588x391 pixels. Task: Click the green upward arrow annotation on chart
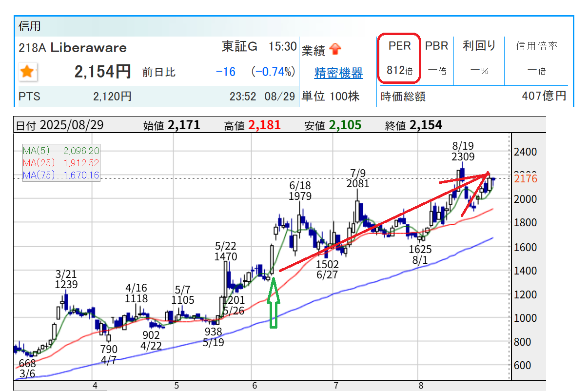[x=274, y=302]
